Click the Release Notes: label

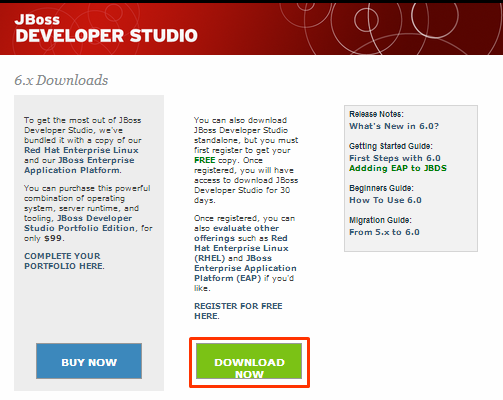click(376, 114)
